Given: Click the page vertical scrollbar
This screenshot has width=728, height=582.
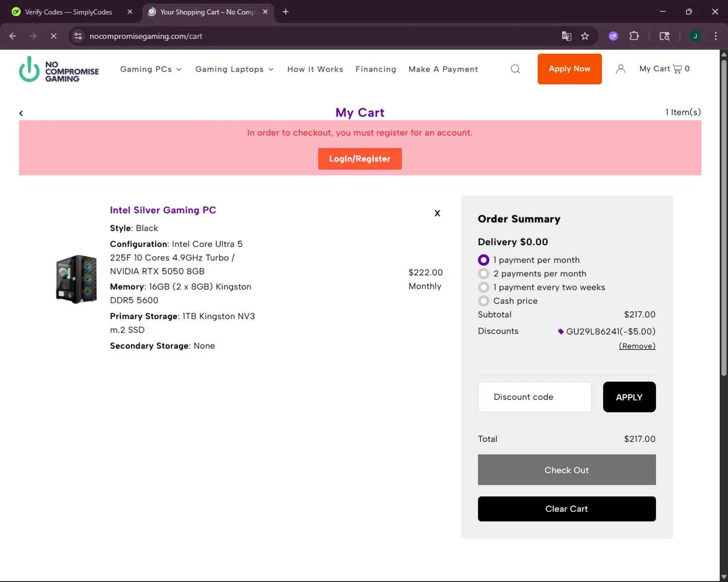Looking at the screenshot, I should click(x=724, y=218).
